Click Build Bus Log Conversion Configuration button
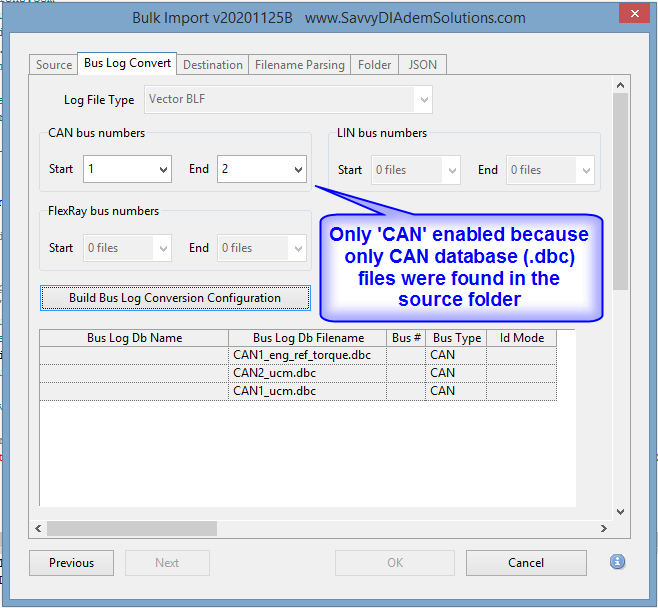 coord(175,298)
